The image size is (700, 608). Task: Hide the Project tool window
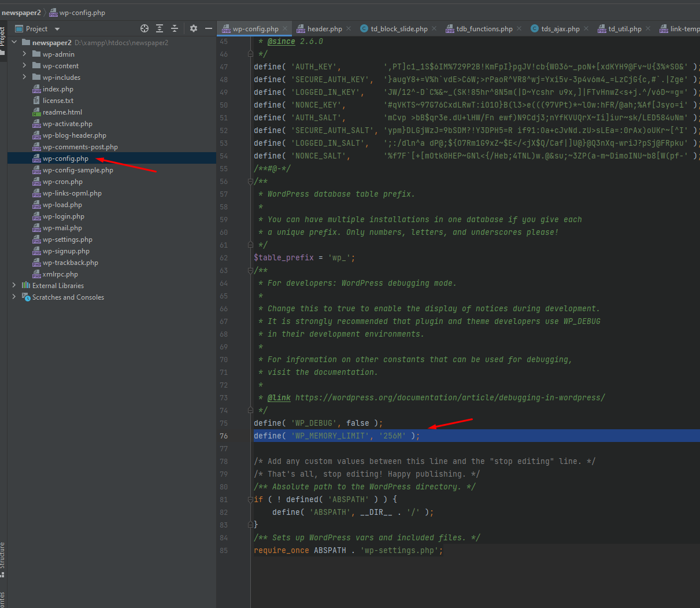point(209,28)
